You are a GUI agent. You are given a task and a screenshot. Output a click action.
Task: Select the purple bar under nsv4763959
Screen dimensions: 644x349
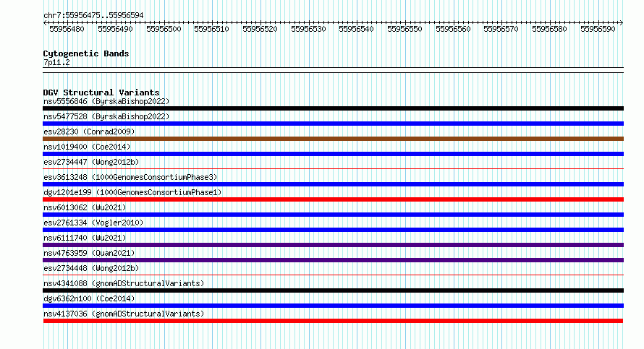click(333, 260)
